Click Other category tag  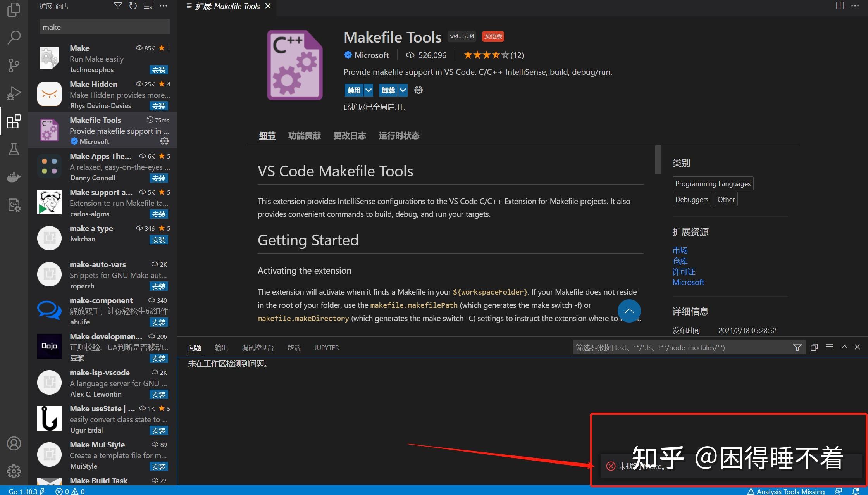click(x=726, y=199)
